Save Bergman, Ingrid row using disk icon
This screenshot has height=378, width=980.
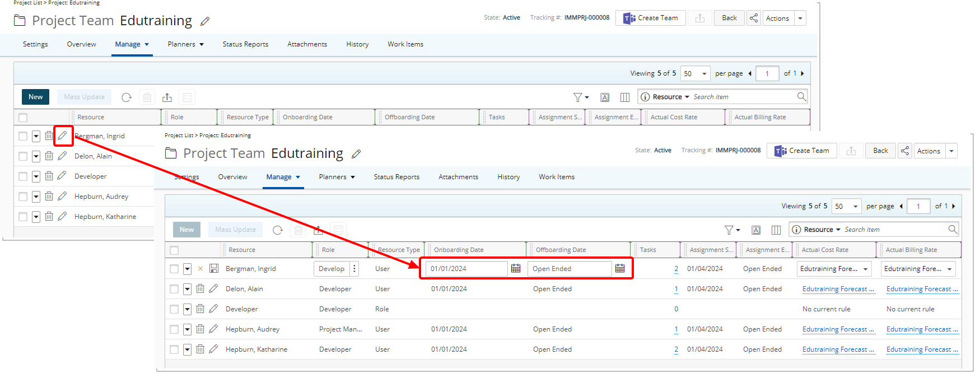[214, 269]
